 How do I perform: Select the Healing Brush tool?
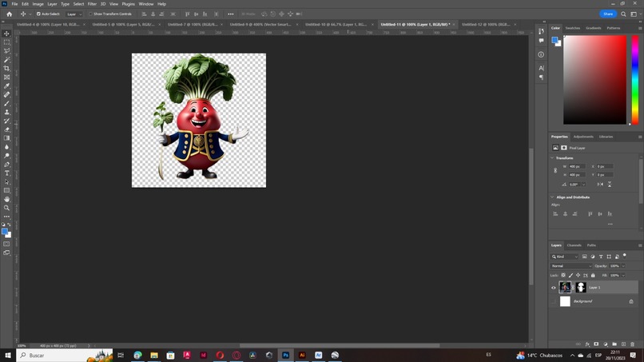(6, 94)
